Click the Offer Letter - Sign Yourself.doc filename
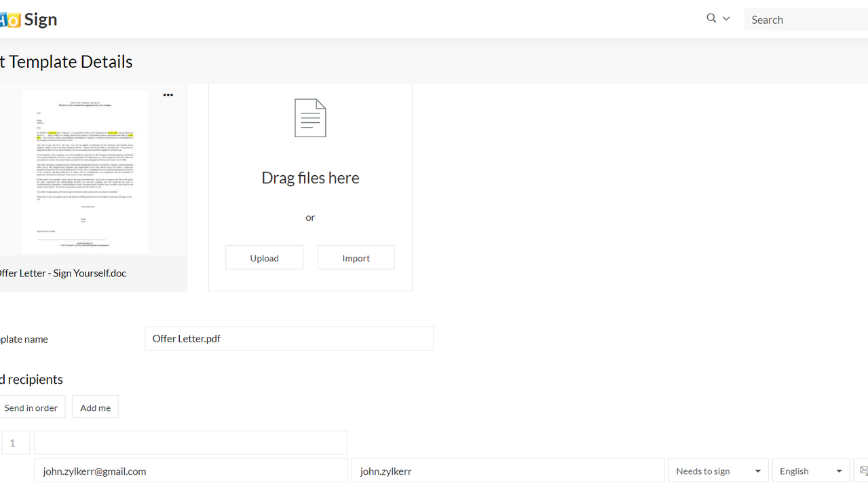This screenshot has height=489, width=868. (x=61, y=273)
